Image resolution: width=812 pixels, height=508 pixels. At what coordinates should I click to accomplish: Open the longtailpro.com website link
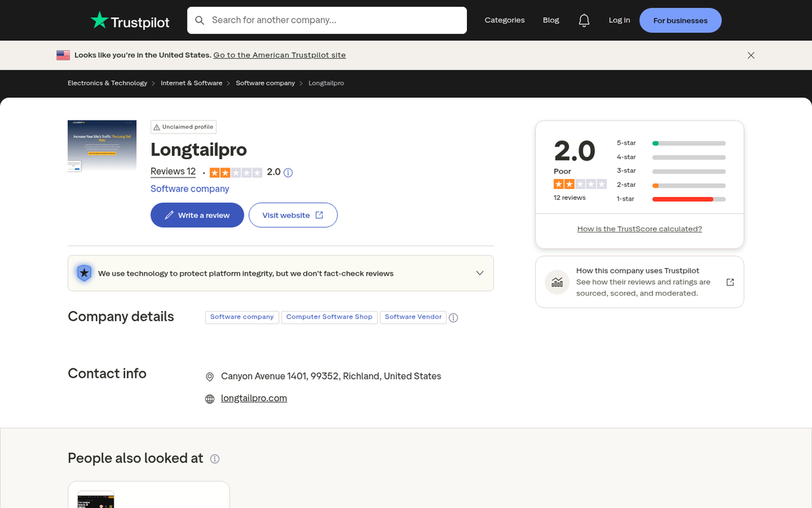(254, 398)
